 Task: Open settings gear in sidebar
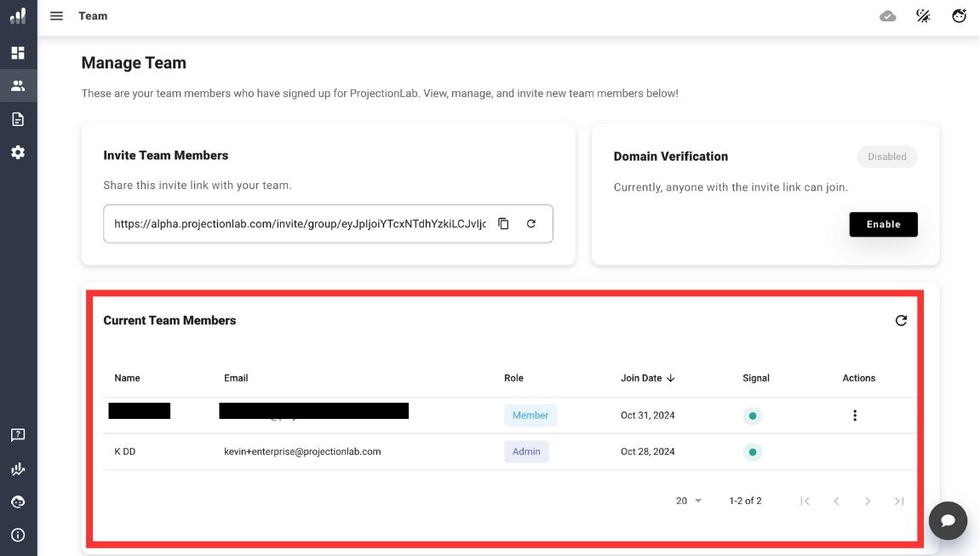click(x=18, y=152)
